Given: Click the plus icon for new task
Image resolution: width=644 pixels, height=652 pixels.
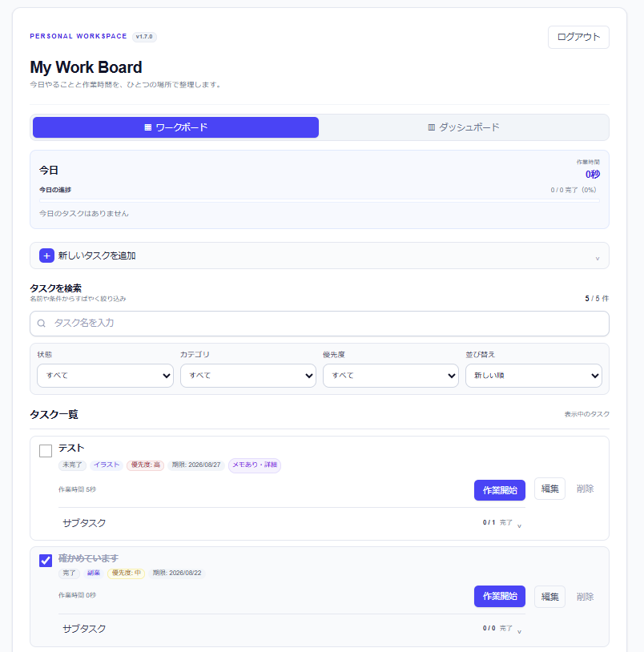Looking at the screenshot, I should click(46, 256).
